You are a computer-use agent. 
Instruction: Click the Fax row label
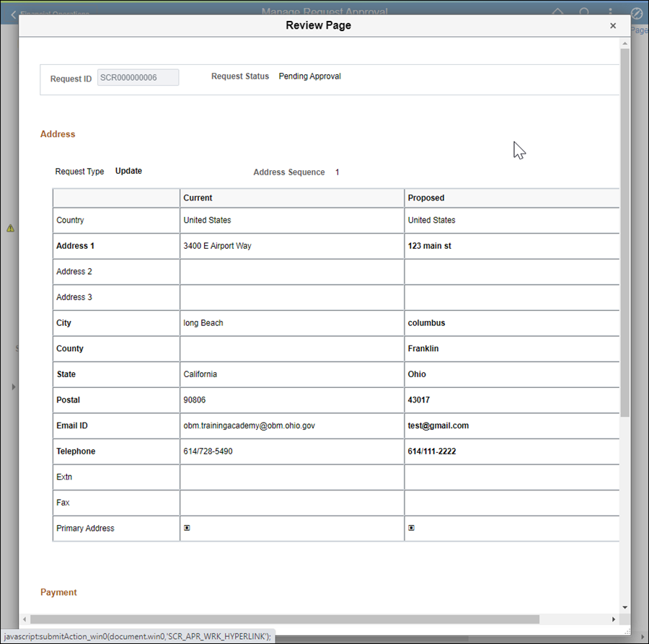coord(63,503)
